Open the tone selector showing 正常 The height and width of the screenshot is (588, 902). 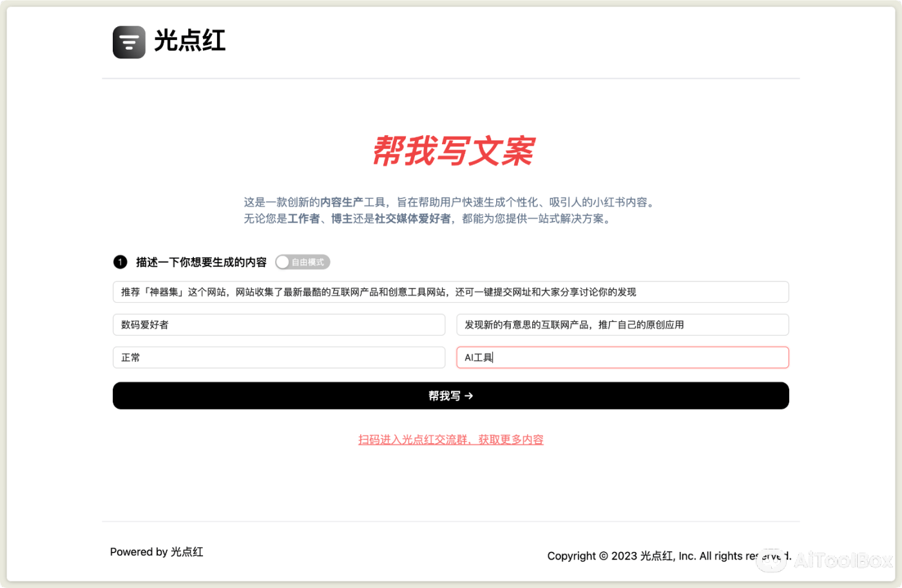coord(279,357)
